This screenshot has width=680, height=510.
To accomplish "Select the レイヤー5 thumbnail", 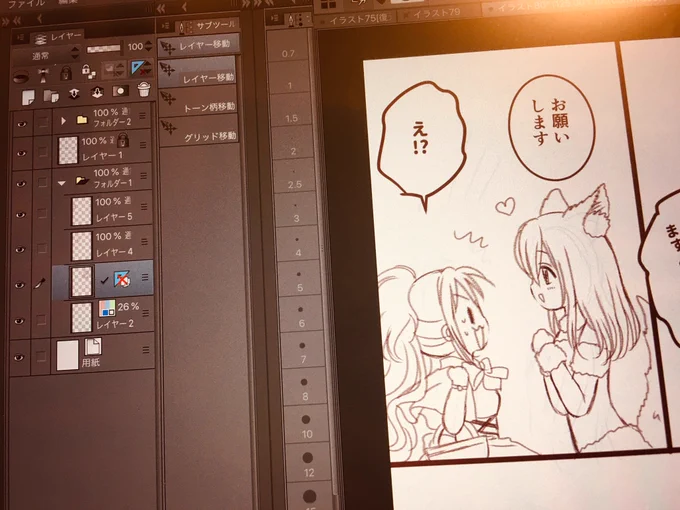I will pos(82,211).
